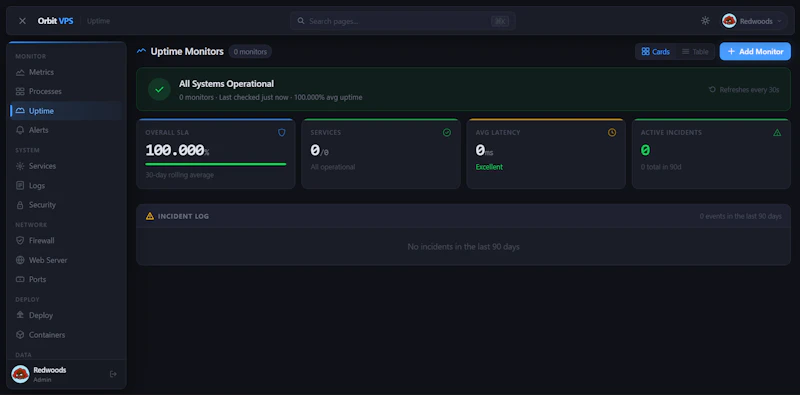
Task: Click the Deploy upload icon
Action: [x=20, y=315]
